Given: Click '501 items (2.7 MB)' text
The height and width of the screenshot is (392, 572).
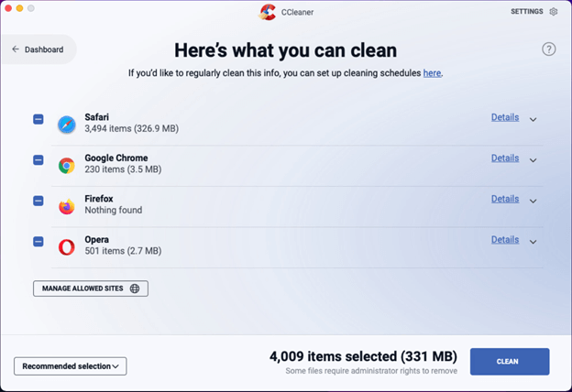Looking at the screenshot, I should coord(123,251).
